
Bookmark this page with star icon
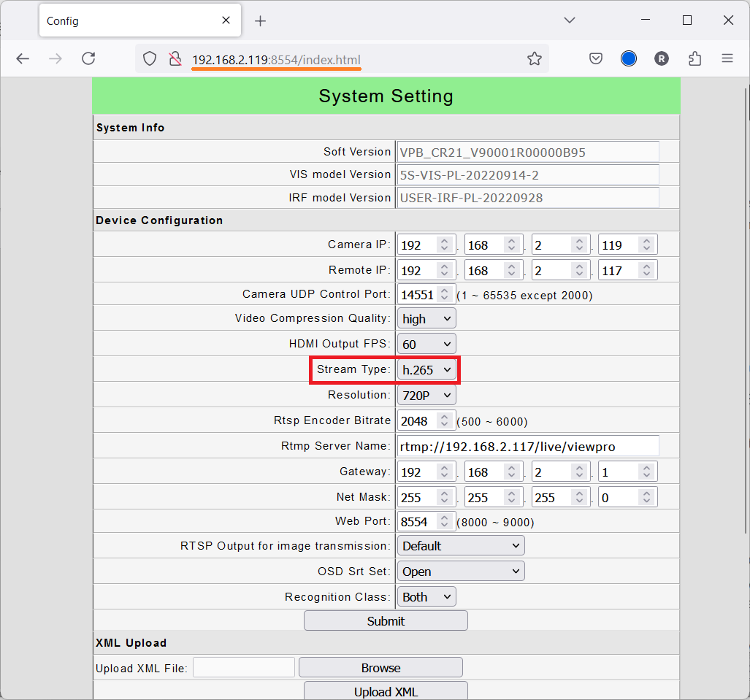click(x=535, y=59)
